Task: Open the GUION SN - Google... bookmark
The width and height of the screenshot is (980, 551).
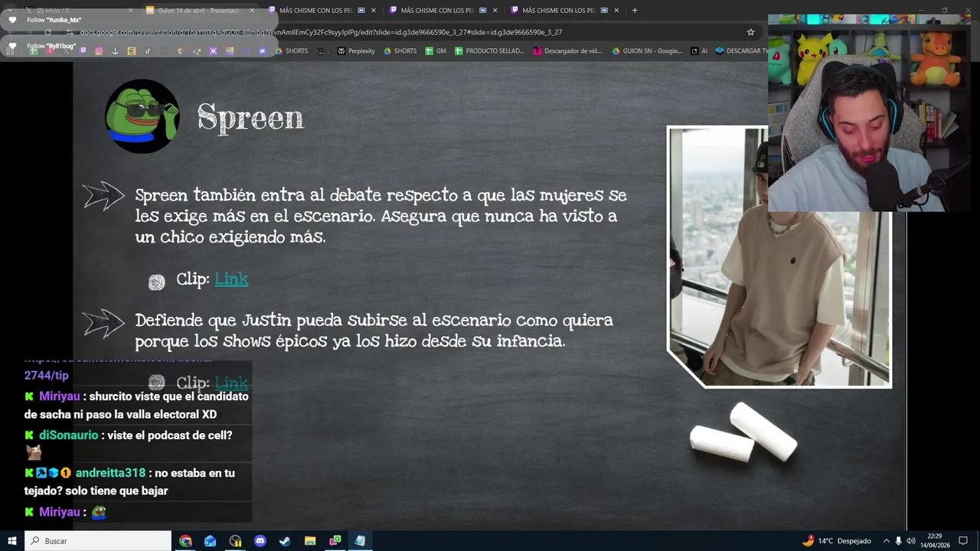Action: (647, 51)
